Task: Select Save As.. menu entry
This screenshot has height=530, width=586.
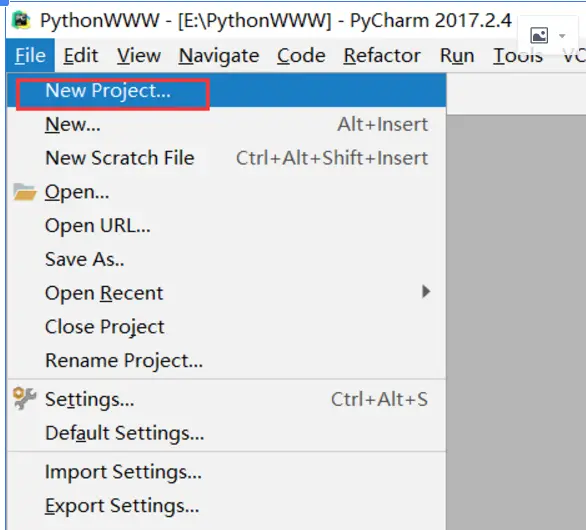Action: pyautogui.click(x=226, y=259)
